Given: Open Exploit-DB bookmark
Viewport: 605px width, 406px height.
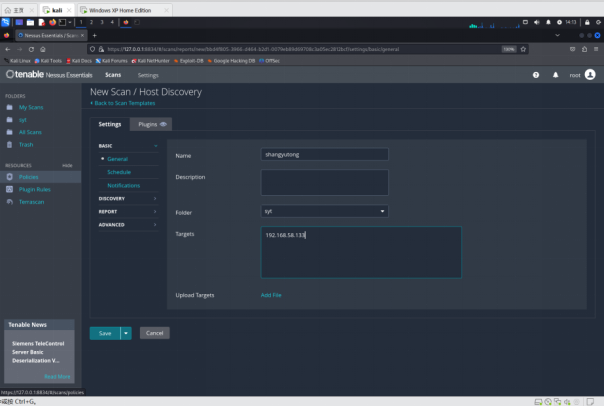Looking at the screenshot, I should (x=189, y=61).
